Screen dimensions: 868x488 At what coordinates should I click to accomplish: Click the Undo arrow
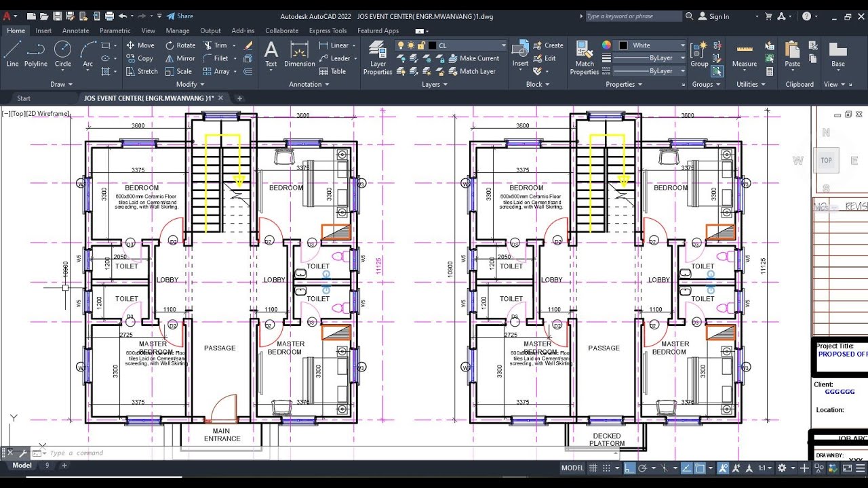123,16
